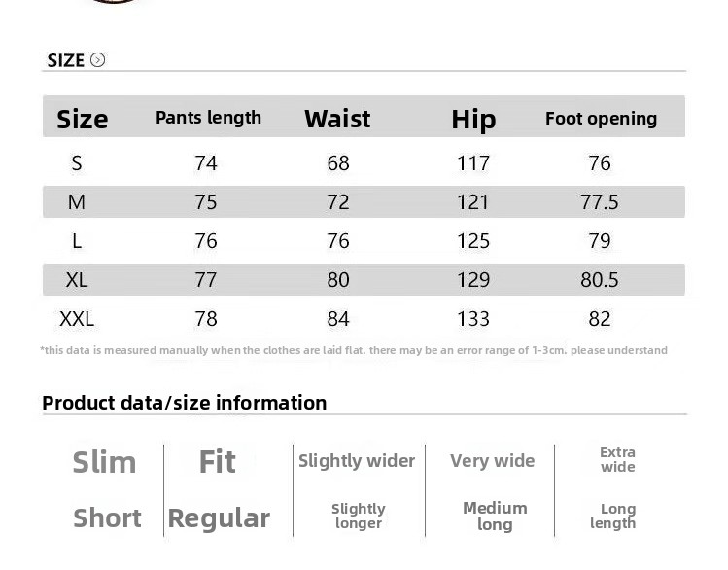Click the Hip column header
Screen dimensions: 728x570
[x=473, y=119]
